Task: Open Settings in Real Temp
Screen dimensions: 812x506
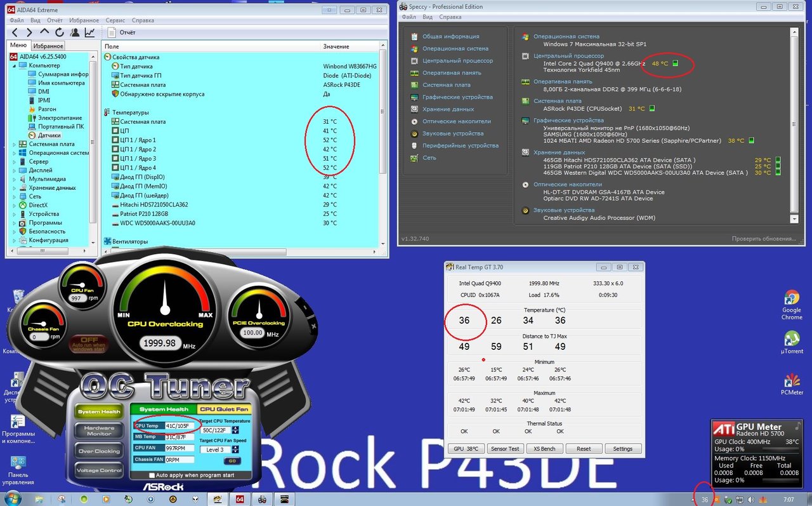Action: tap(623, 448)
